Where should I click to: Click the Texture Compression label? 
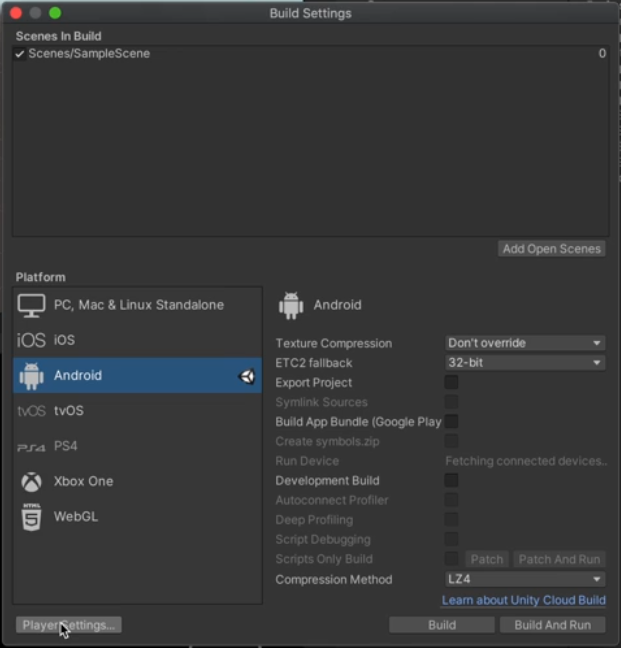coord(333,343)
